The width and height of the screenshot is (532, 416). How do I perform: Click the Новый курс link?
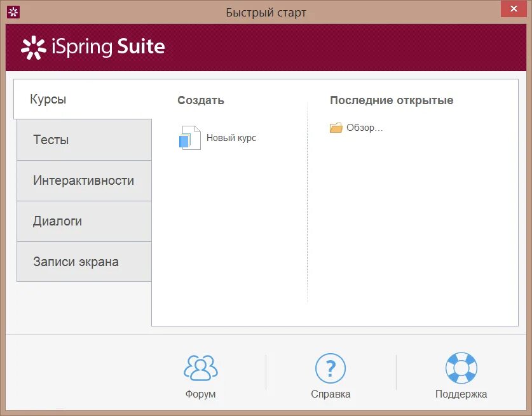[x=231, y=138]
